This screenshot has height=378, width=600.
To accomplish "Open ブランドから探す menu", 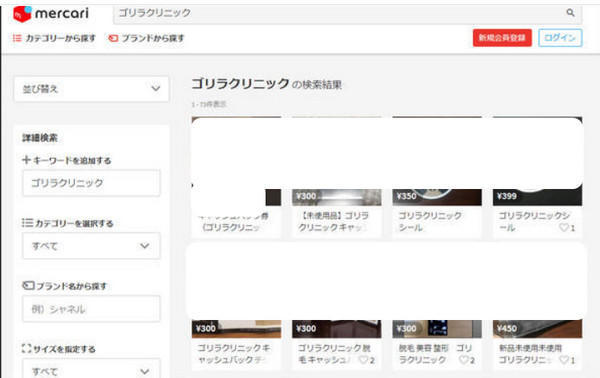I will (x=146, y=38).
